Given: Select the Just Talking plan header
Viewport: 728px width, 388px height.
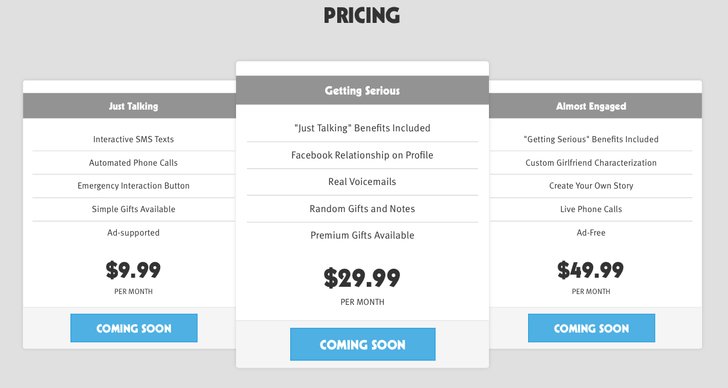Looking at the screenshot, I should 130,106.
